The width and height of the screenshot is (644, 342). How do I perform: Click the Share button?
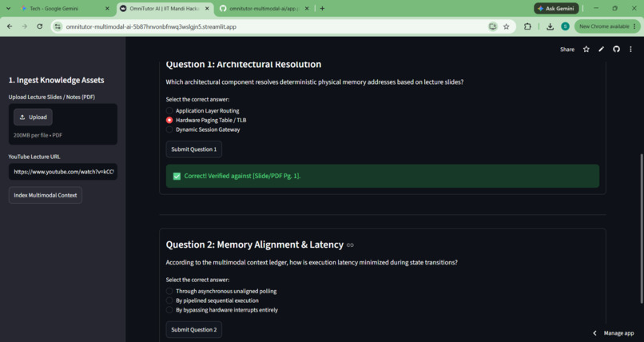click(x=567, y=50)
